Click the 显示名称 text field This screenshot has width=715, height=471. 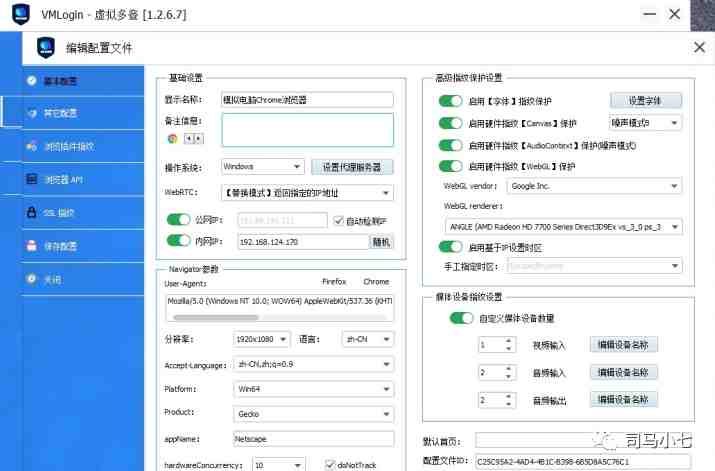(x=307, y=100)
